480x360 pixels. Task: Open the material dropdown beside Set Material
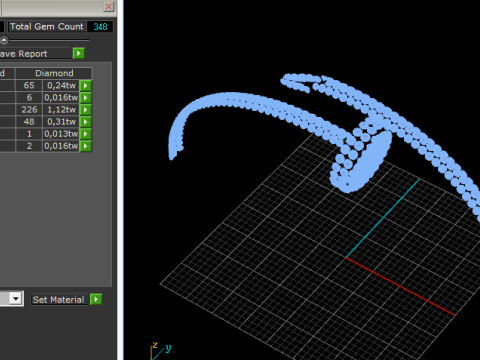click(x=16, y=299)
